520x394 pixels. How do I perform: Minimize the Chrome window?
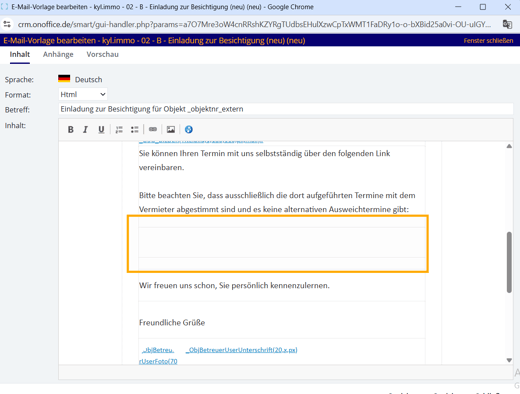pos(458,7)
